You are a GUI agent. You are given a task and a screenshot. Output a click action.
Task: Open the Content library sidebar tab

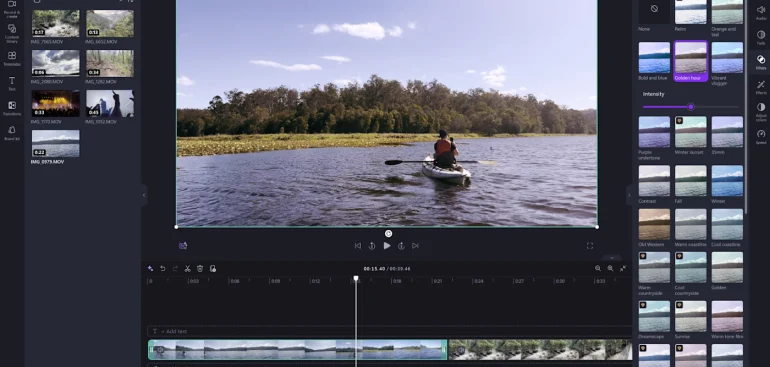coord(12,32)
